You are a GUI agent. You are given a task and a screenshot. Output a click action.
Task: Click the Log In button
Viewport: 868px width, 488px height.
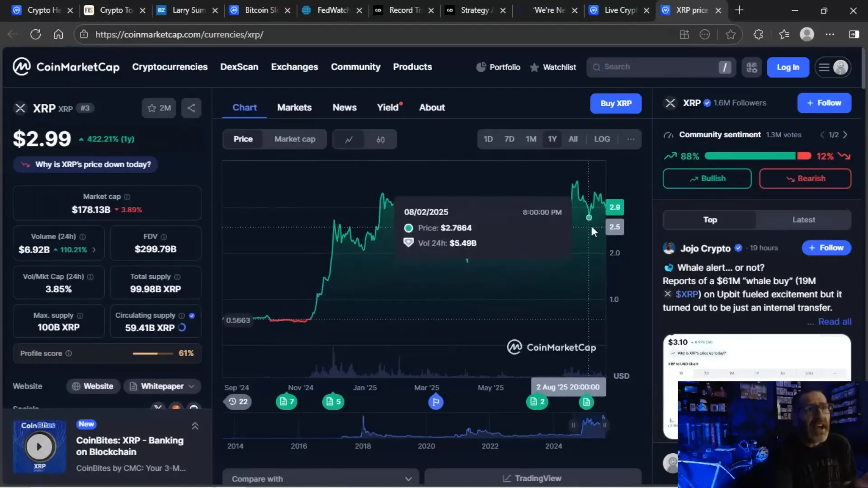tap(788, 67)
